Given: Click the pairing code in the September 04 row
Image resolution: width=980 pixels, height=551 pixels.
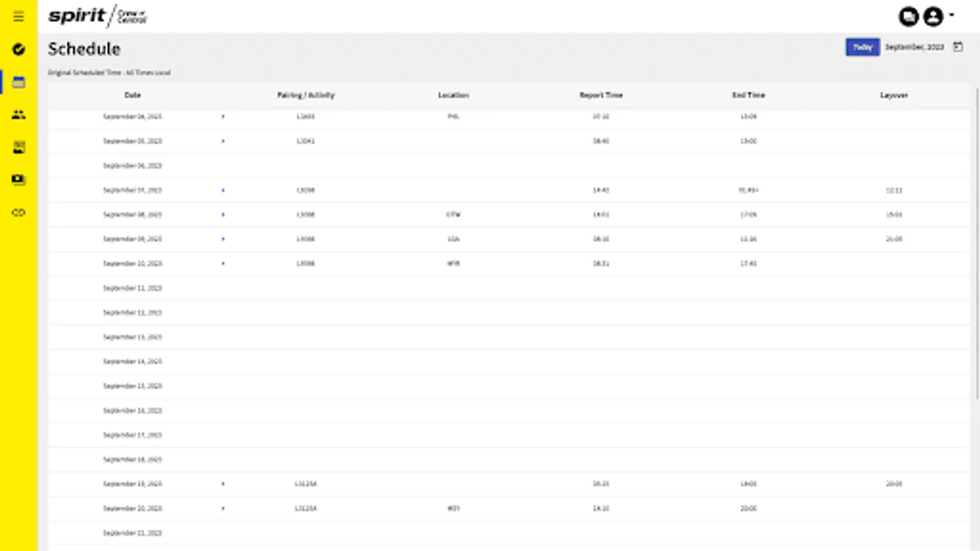Looking at the screenshot, I should pos(306,116).
